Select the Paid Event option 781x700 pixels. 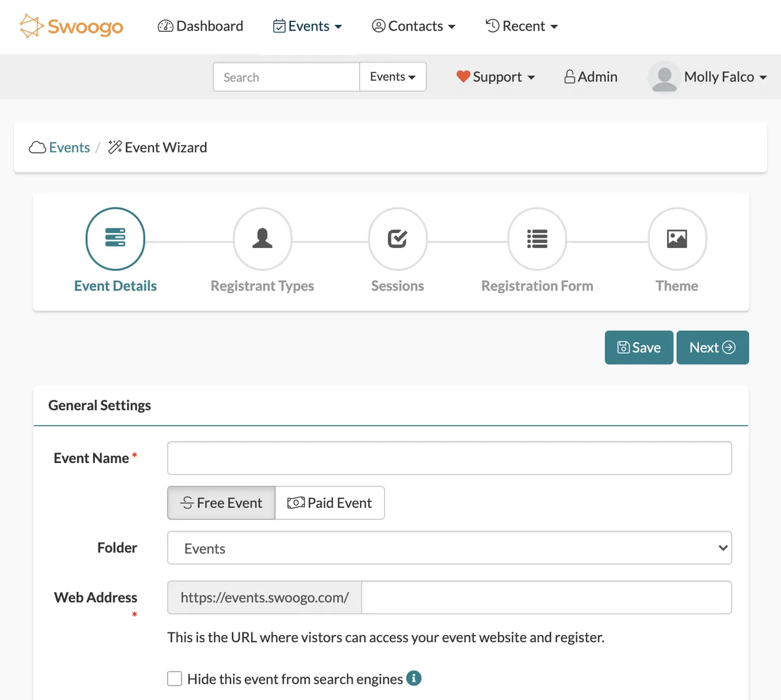point(330,503)
